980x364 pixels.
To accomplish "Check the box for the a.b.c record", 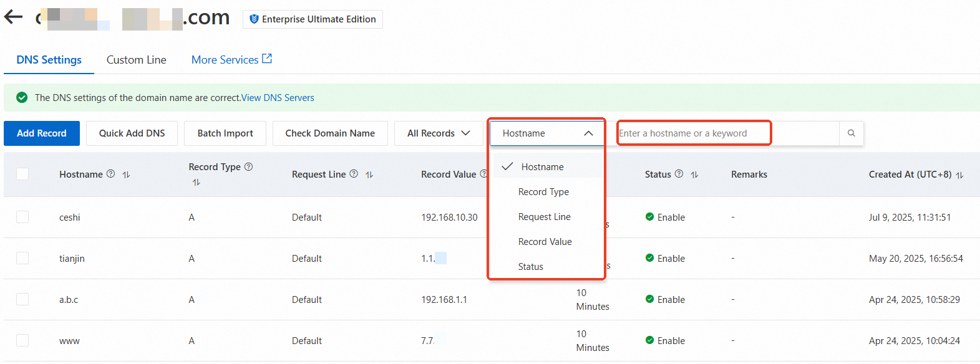I will point(22,299).
